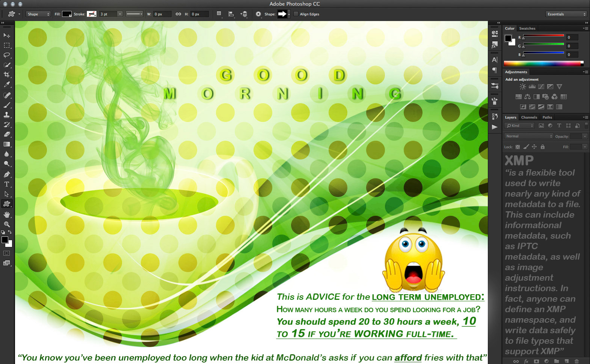Open the layer Fill dropdown arrow
This screenshot has height=364, width=590.
[585, 147]
